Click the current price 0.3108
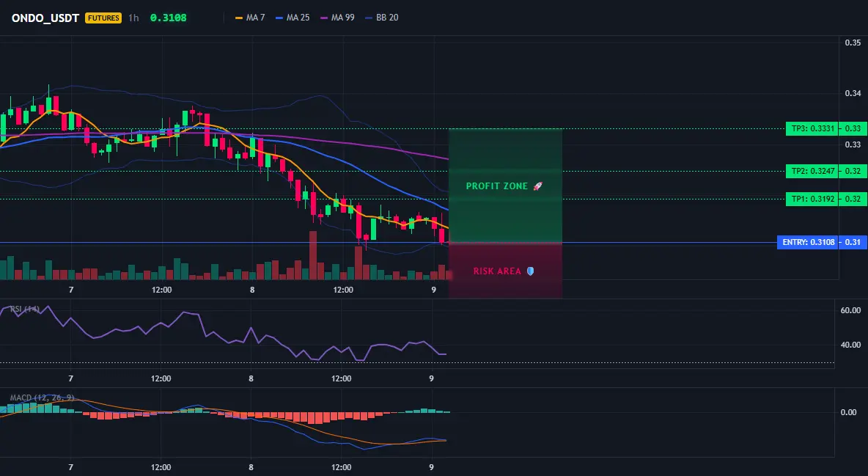The image size is (868, 476). (x=169, y=18)
